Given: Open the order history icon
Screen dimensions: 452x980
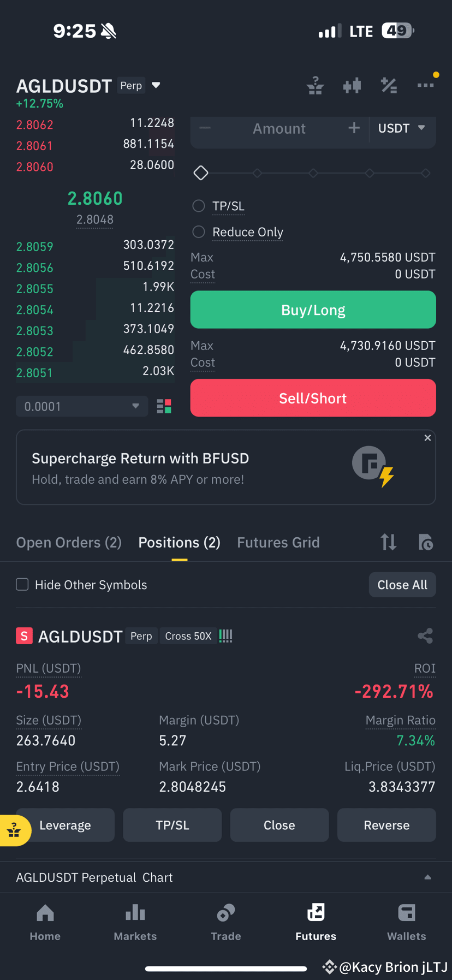Looking at the screenshot, I should [x=426, y=542].
